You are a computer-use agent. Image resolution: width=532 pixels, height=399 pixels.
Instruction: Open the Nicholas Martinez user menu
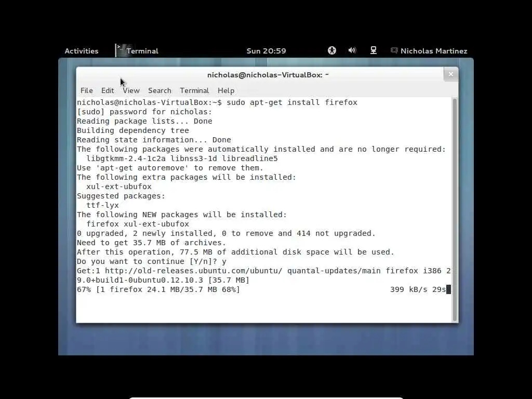coord(434,51)
